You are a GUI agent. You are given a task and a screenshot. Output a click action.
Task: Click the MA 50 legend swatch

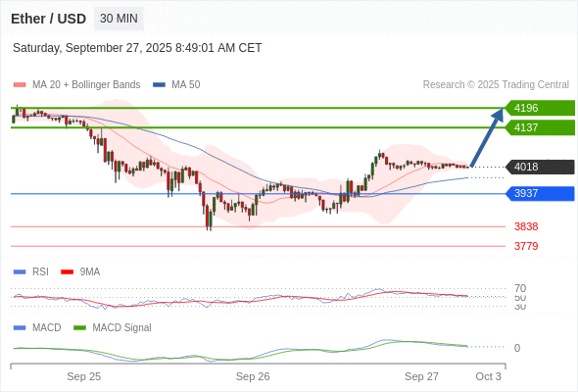159,85
